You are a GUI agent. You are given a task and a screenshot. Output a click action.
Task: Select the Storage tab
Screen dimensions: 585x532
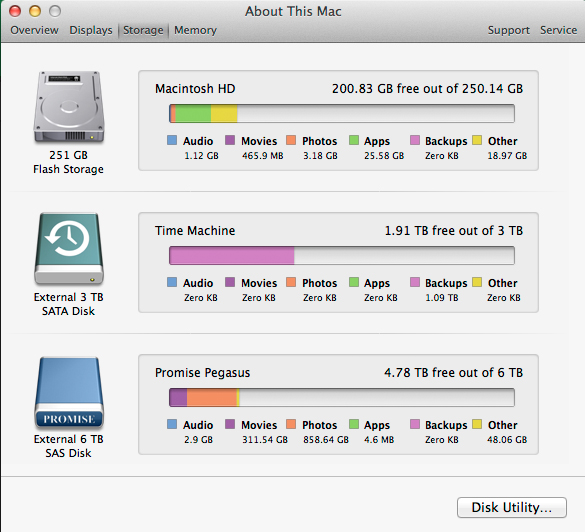tap(143, 30)
